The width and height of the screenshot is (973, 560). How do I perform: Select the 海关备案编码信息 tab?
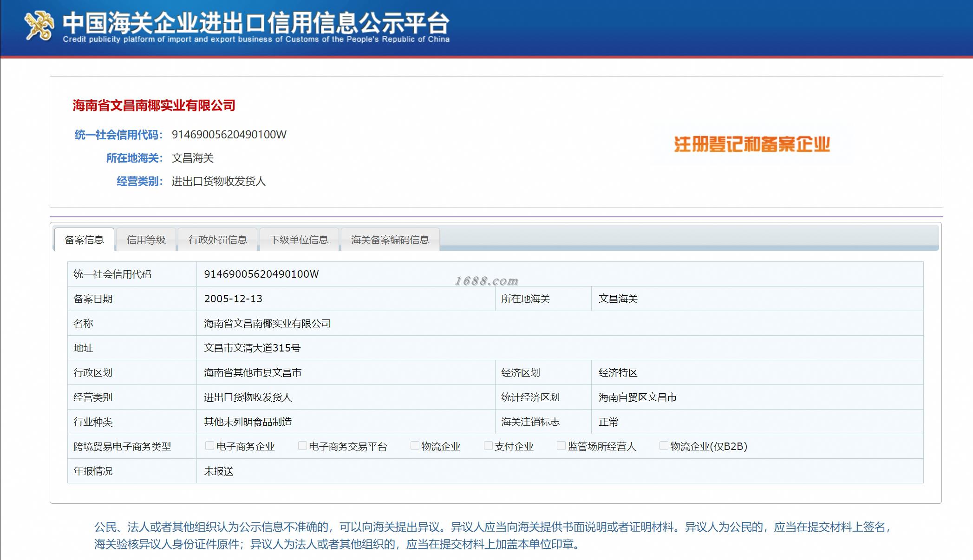[x=390, y=240]
